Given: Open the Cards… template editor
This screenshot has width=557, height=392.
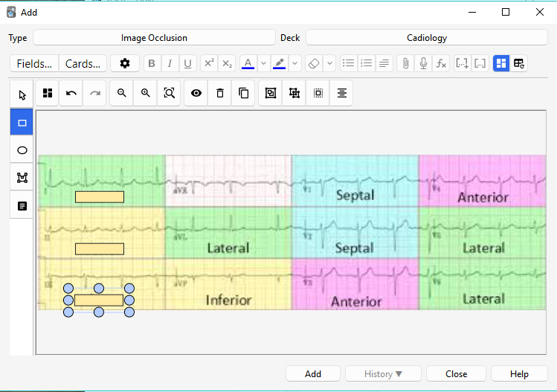Looking at the screenshot, I should point(83,63).
